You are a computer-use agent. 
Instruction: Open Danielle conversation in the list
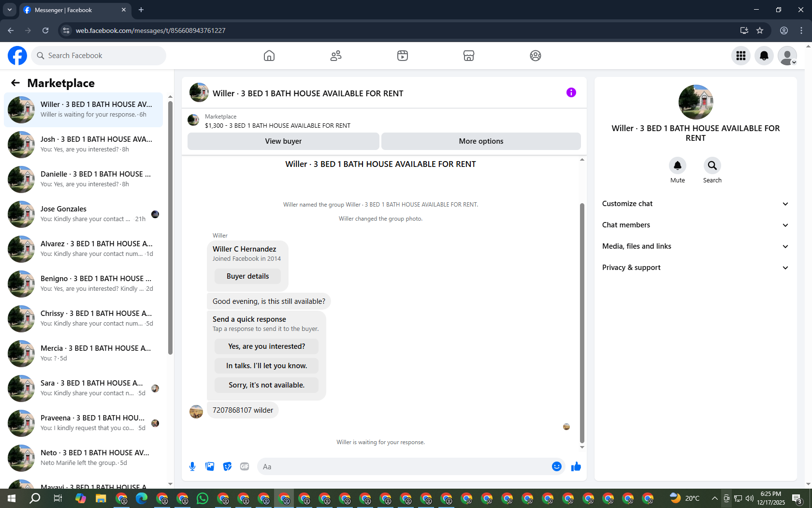[83, 179]
